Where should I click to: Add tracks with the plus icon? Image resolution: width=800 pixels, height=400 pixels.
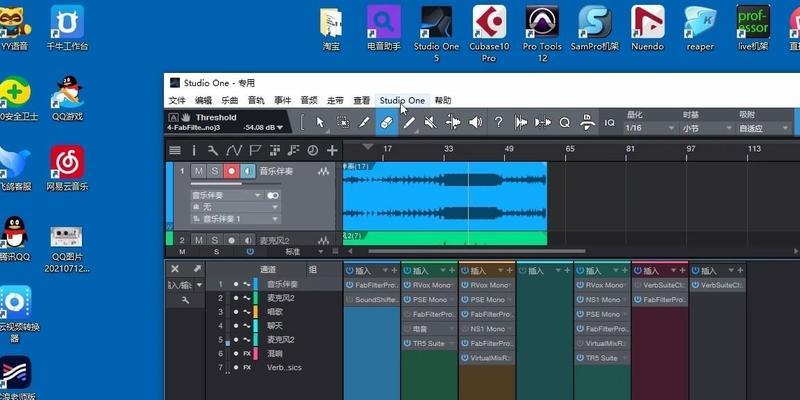tap(332, 150)
